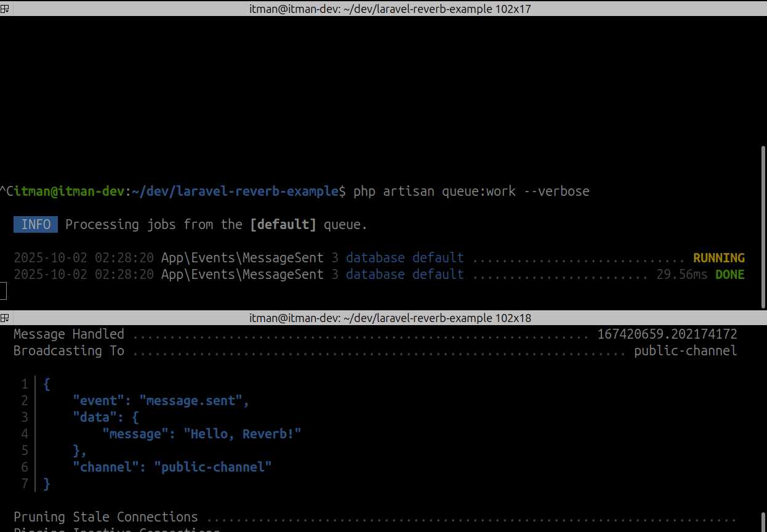Click the closing brace on JSON line 7
Viewport: 767px width, 532px height.
pos(47,484)
